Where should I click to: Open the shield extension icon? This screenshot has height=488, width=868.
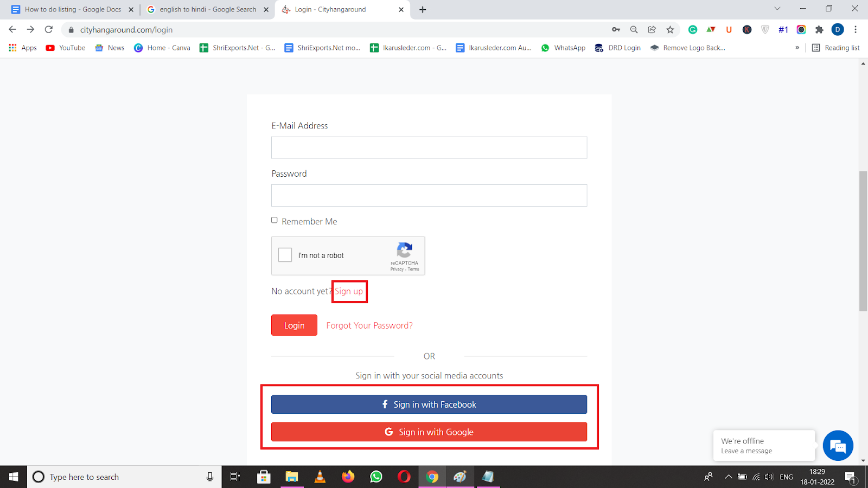pyautogui.click(x=765, y=30)
